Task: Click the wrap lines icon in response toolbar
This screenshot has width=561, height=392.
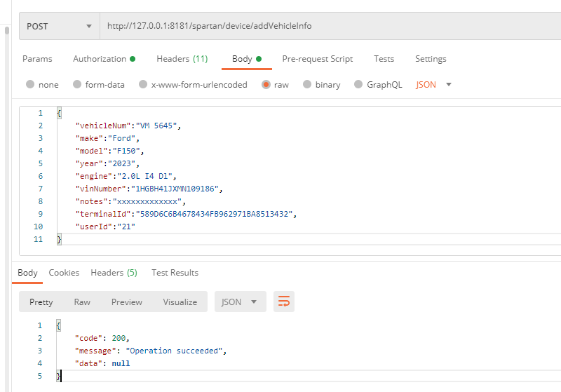Action: point(284,302)
